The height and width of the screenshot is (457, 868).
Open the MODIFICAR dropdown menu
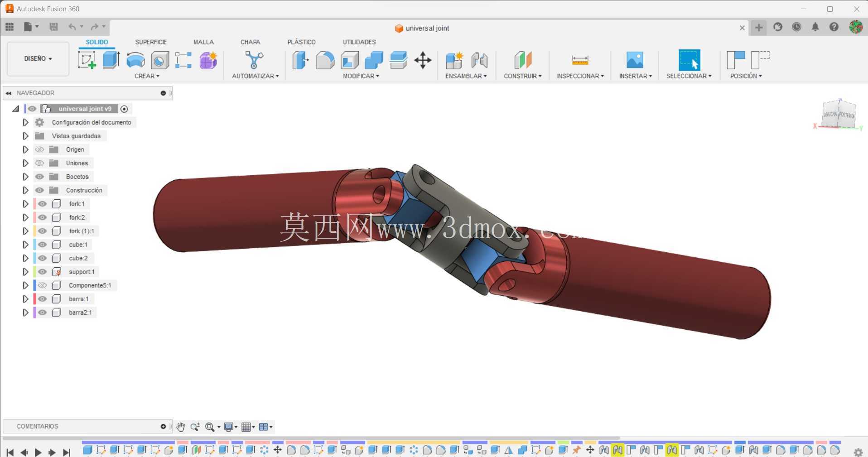pos(361,76)
